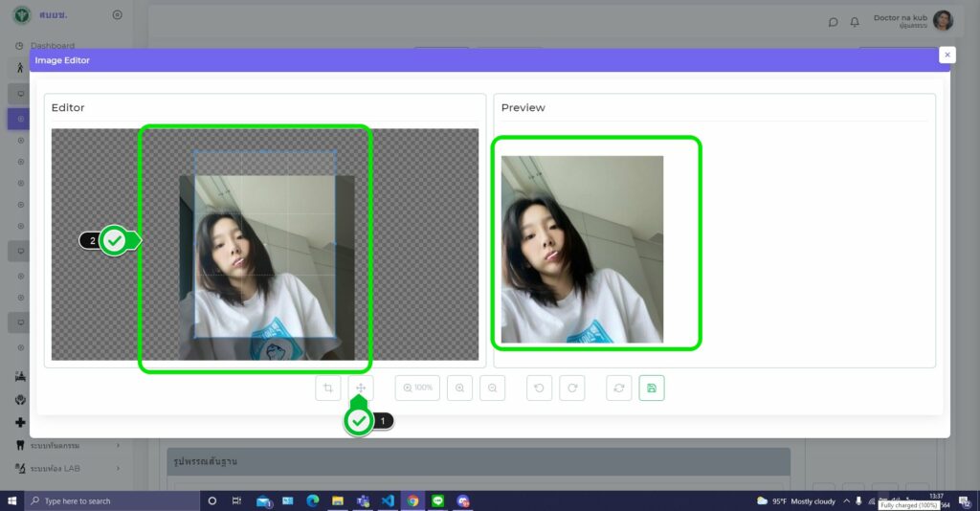
Task: Click the cropped preview image
Action: click(x=582, y=249)
